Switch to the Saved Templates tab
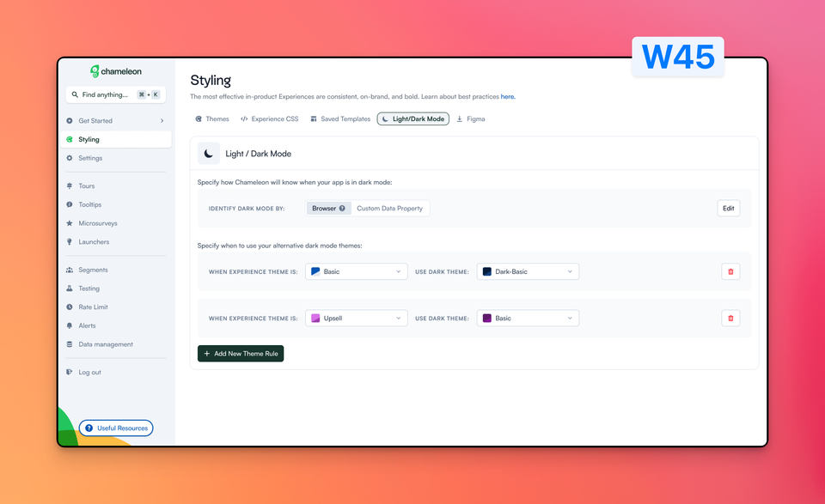The image size is (825, 504). (340, 118)
